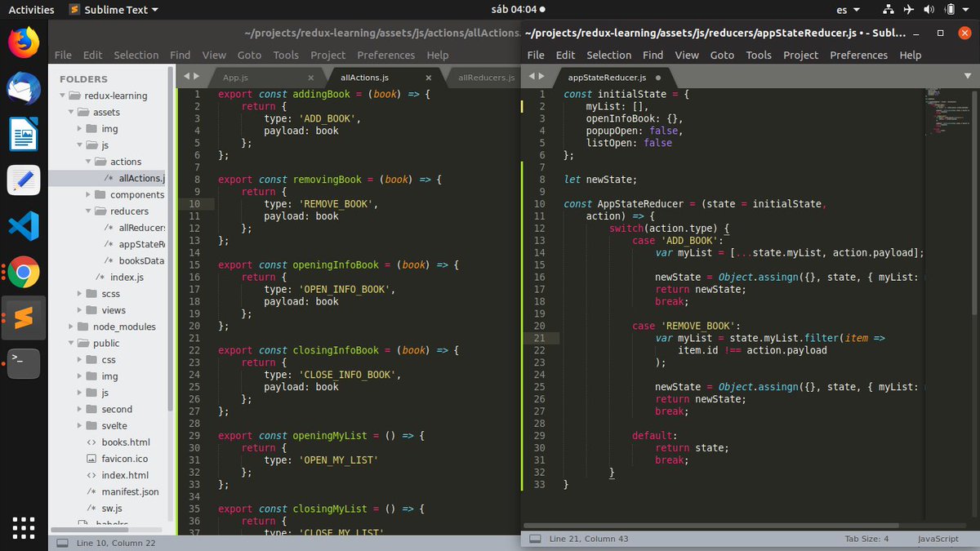Viewport: 980px width, 551px height.
Task: Open the Terminal from the dock
Action: 24,363
